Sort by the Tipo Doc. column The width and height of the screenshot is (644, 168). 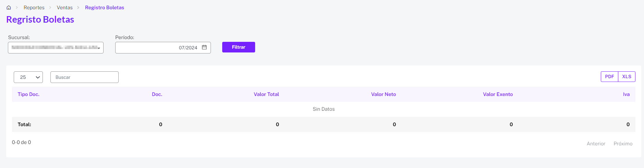[29, 94]
